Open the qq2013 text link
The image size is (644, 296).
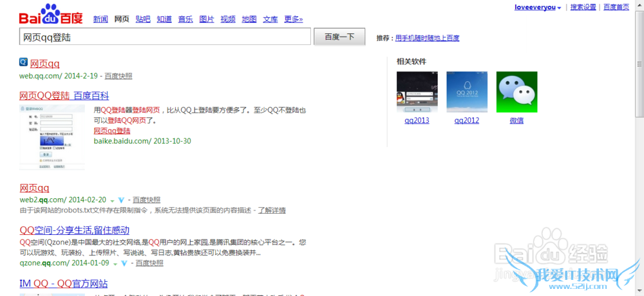click(417, 121)
